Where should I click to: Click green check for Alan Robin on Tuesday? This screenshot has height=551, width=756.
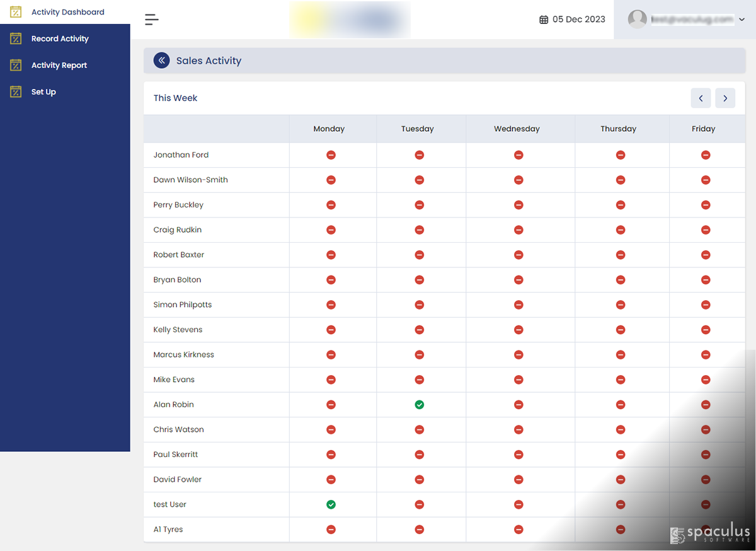click(420, 405)
